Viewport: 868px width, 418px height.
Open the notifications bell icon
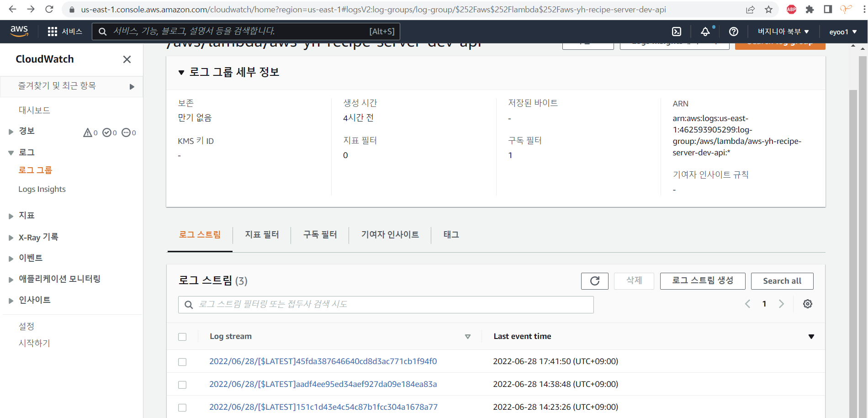pyautogui.click(x=705, y=32)
